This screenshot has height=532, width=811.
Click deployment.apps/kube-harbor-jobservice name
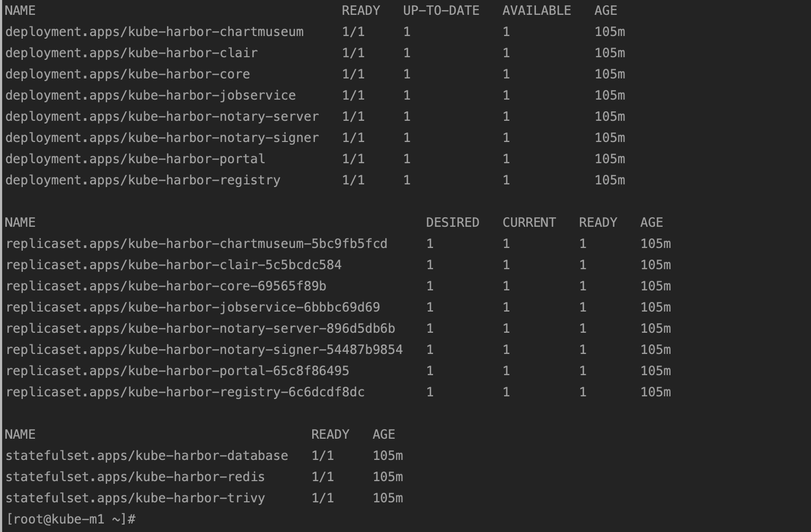151,95
